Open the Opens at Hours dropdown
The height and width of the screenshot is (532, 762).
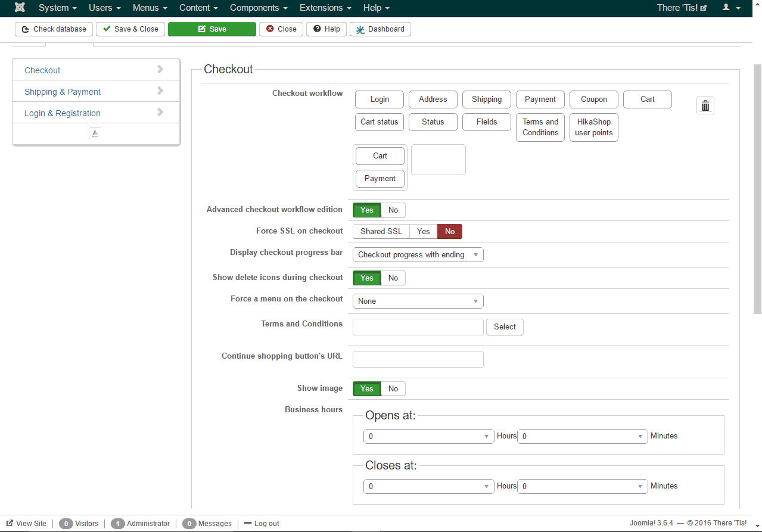(429, 436)
